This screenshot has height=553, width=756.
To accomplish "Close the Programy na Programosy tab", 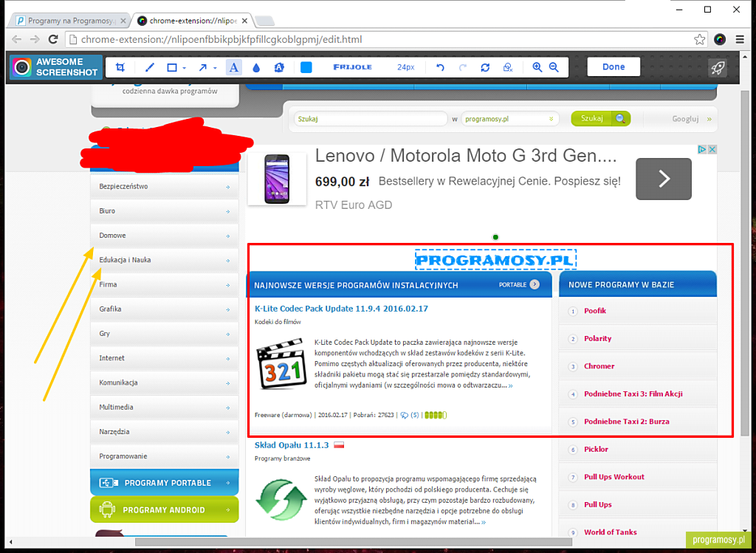I will click(x=123, y=21).
